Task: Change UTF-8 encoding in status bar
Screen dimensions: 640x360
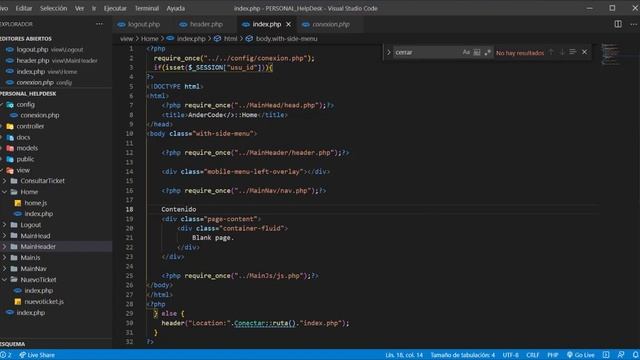Action: [510, 355]
